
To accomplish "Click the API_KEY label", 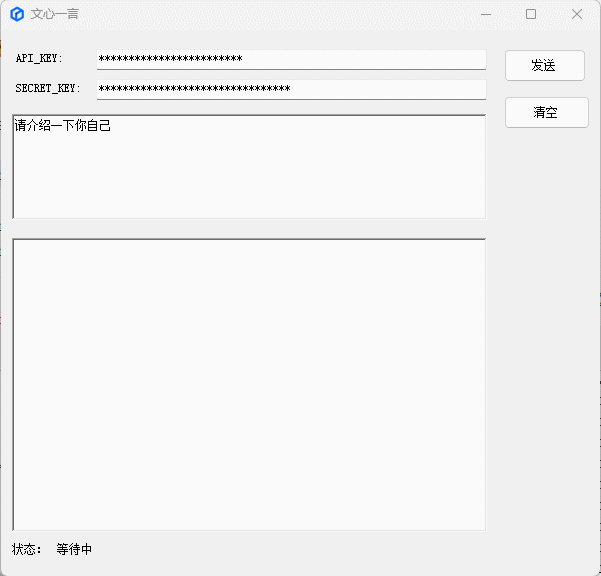I will (x=39, y=58).
